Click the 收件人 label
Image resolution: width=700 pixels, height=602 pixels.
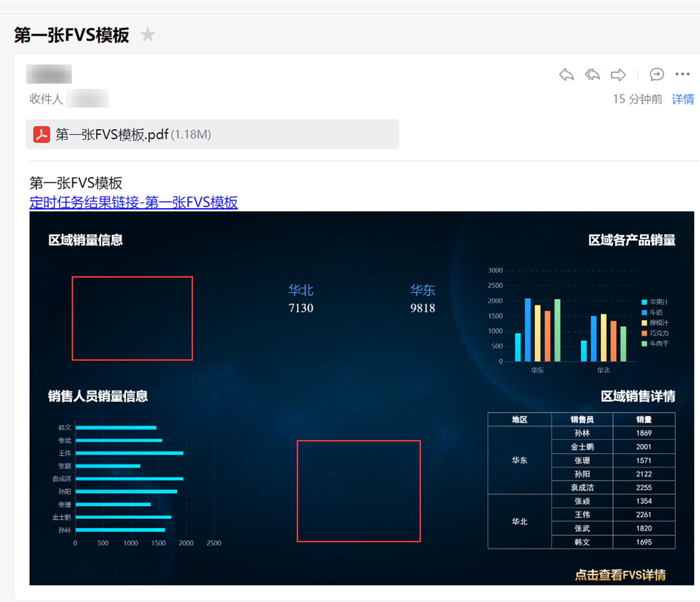pyautogui.click(x=46, y=99)
